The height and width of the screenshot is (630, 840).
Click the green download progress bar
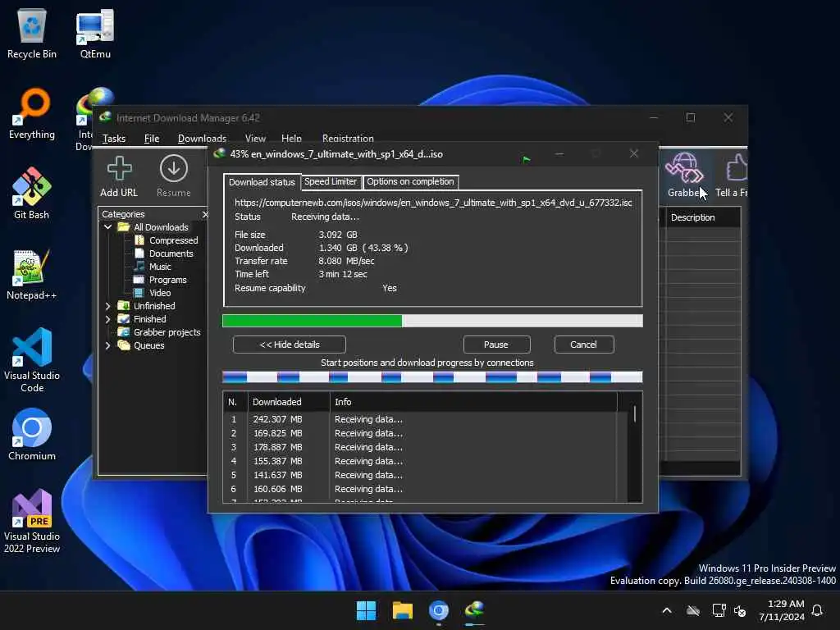tap(432, 321)
